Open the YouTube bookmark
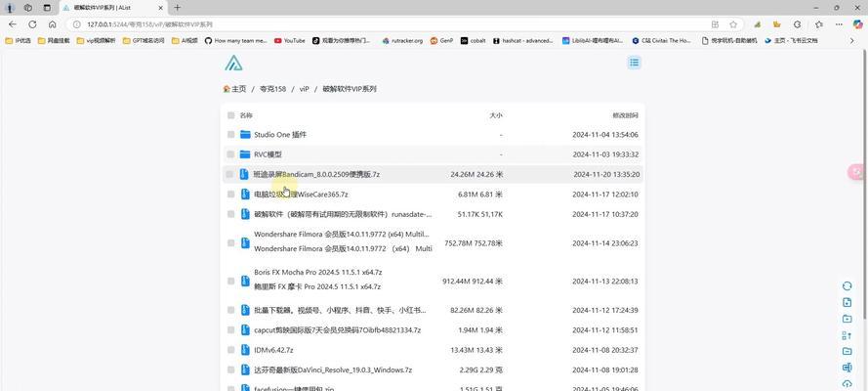868x391 pixels. 290,40
